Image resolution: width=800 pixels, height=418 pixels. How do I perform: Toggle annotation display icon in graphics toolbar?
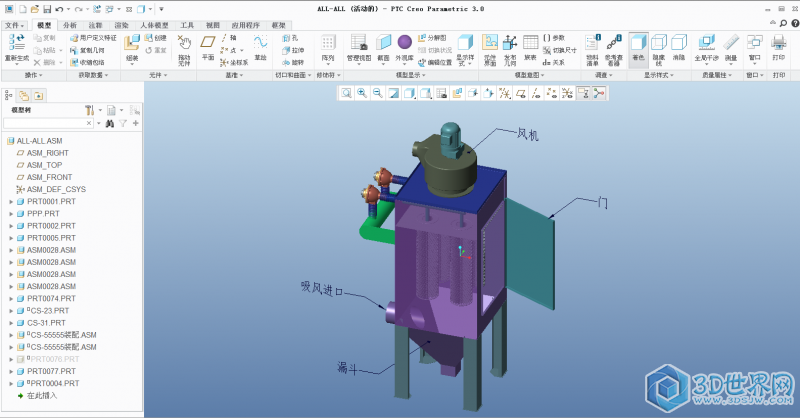coord(583,93)
